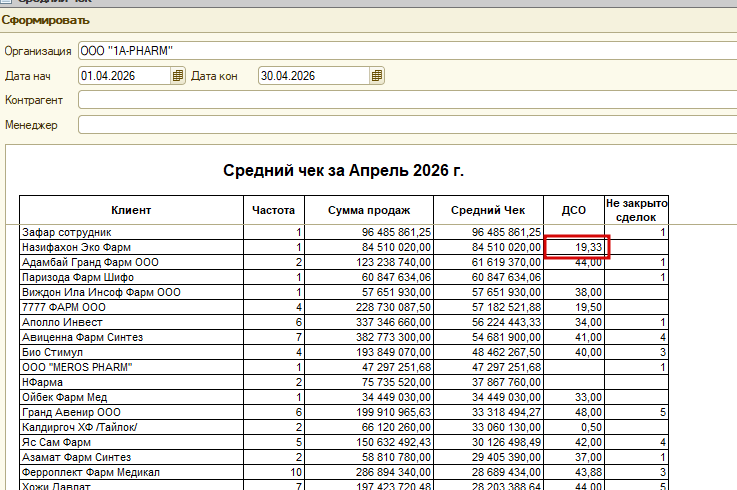Image resolution: width=737 pixels, height=490 pixels.
Task: Click the report title Средний чек за Апрель 2026 г.
Action: (x=344, y=170)
